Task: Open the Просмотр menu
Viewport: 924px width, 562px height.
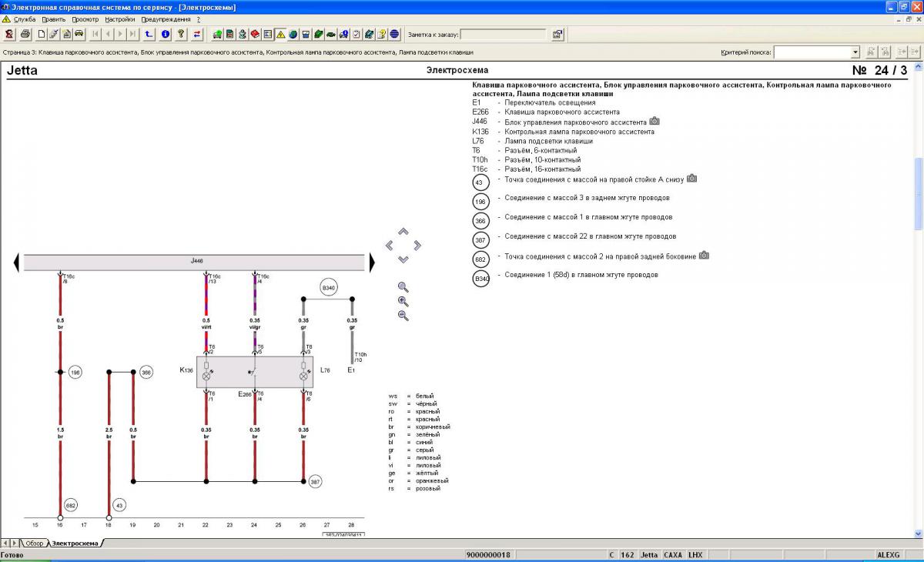Action: [x=85, y=19]
